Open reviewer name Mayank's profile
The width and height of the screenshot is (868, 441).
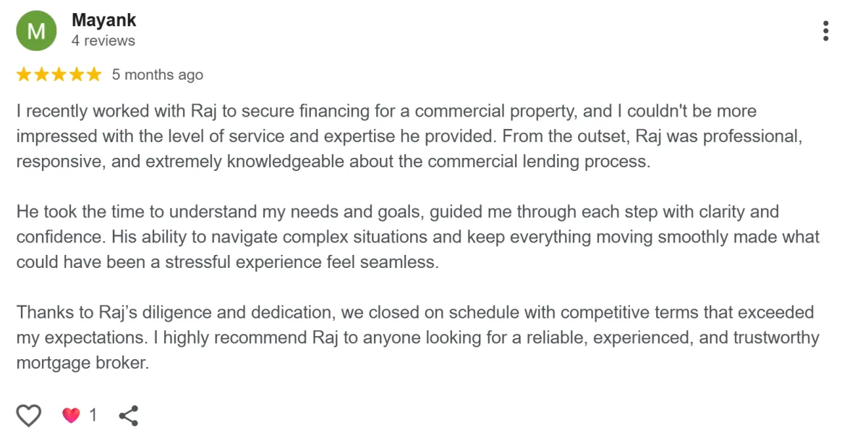[x=103, y=20]
